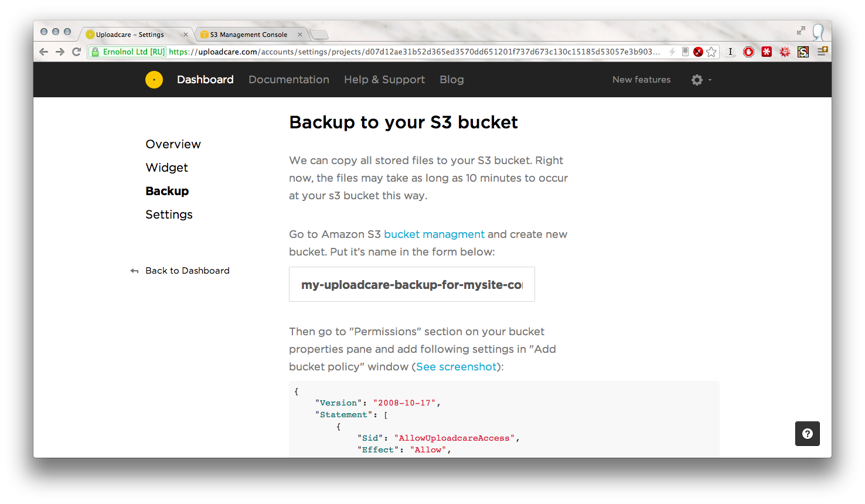Click the browser address bar URL
Image resolution: width=865 pixels, height=504 pixels.
(414, 52)
